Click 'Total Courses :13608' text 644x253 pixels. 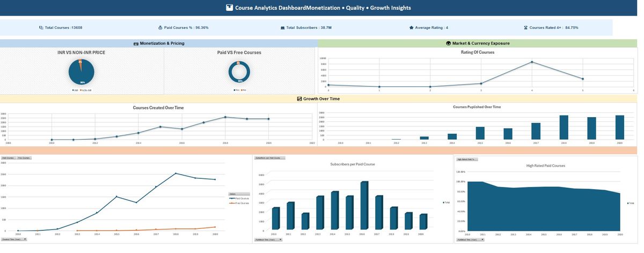pos(63,27)
